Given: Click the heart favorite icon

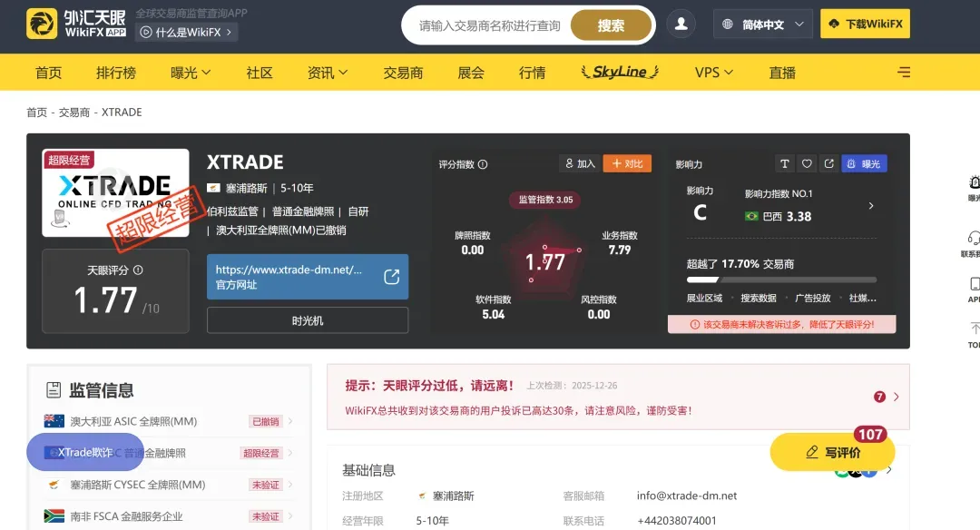Looking at the screenshot, I should coord(807,163).
